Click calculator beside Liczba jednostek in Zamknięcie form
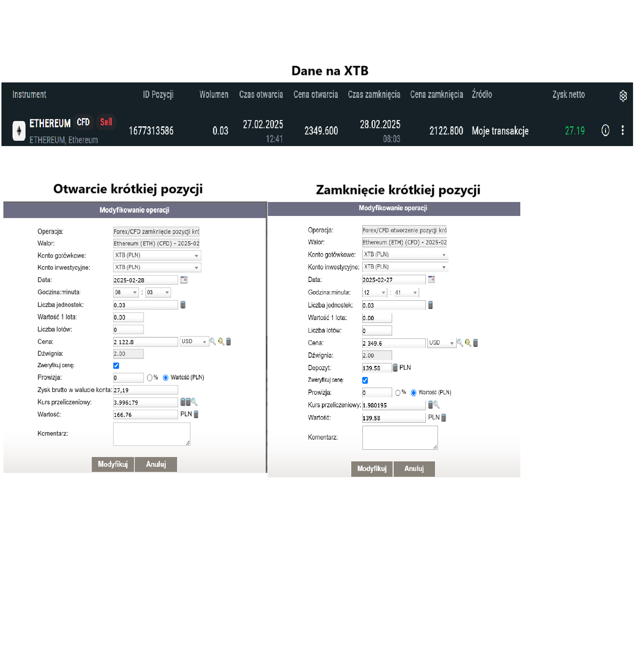 (430, 305)
